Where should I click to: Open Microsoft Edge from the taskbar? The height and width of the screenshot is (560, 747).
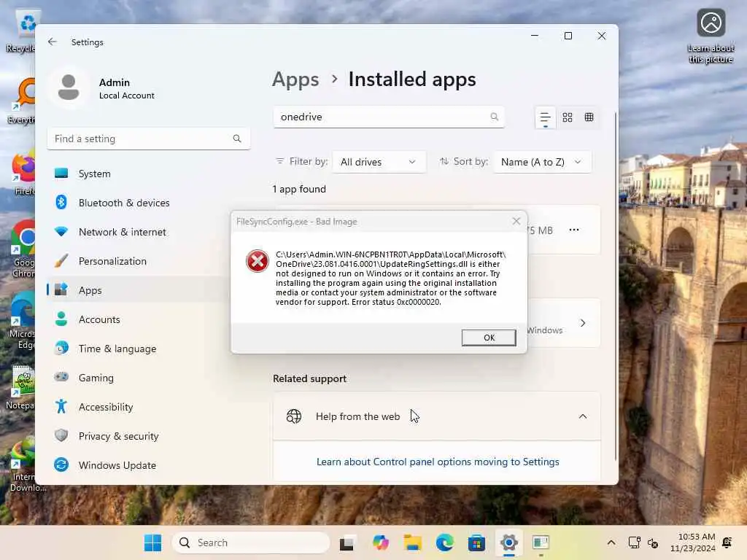(444, 542)
